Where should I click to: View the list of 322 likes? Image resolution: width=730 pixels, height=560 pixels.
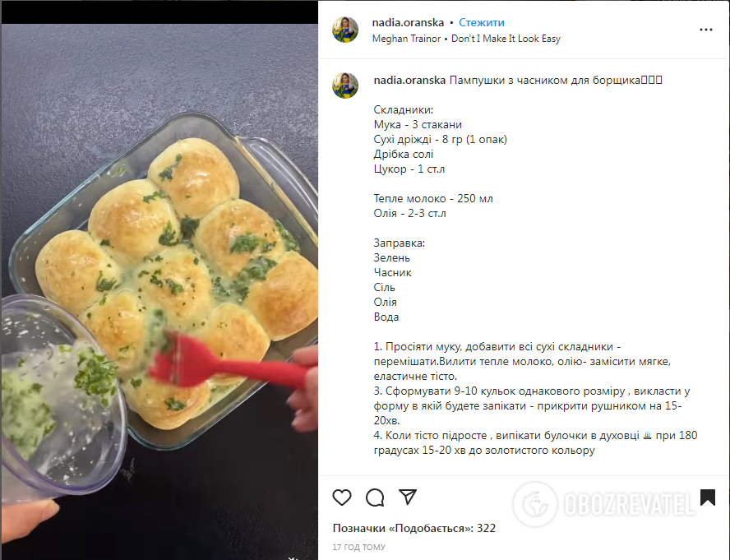(414, 528)
